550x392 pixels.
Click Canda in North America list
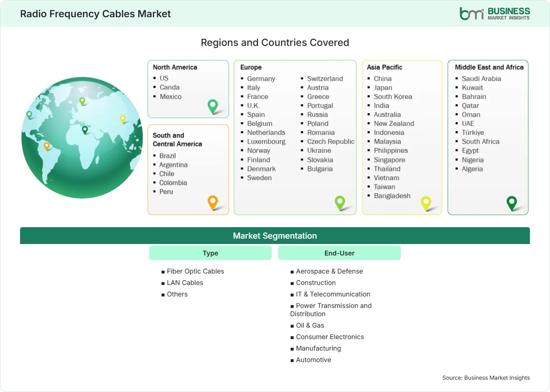pos(170,87)
